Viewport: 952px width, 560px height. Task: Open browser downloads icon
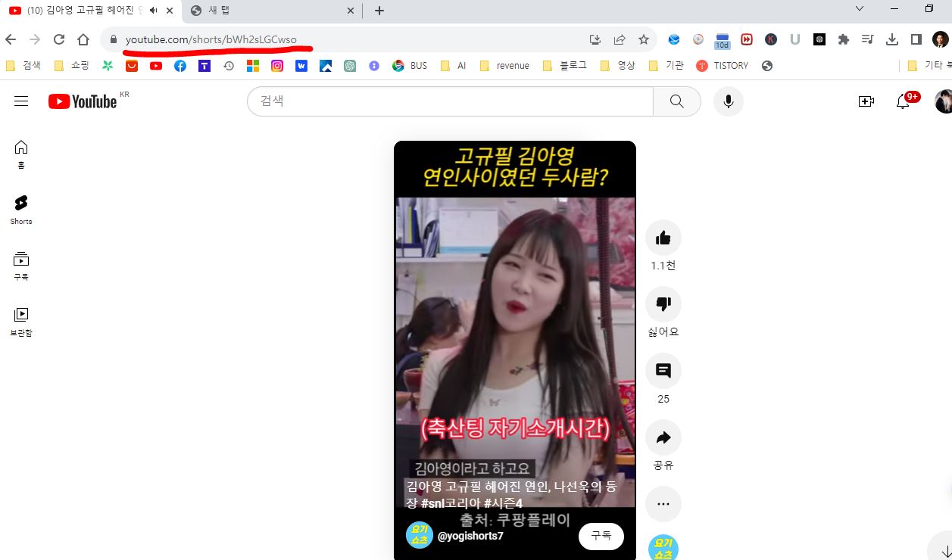(892, 39)
